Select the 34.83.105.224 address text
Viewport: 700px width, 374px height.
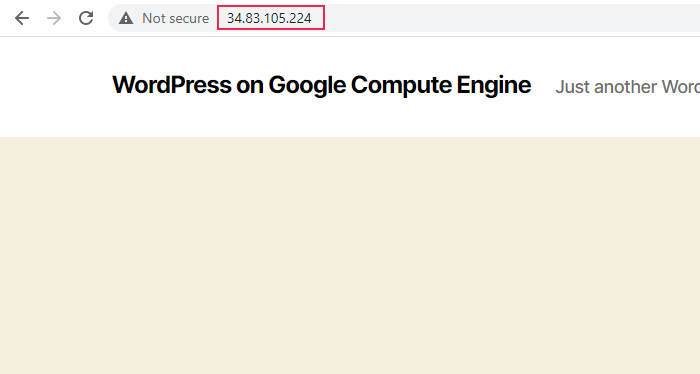[x=269, y=18]
